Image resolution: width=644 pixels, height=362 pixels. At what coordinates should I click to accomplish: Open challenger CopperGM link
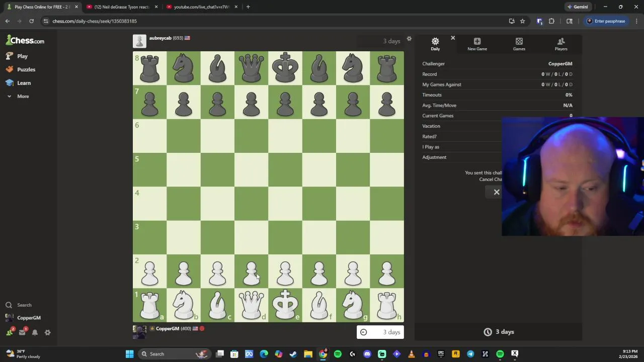click(560, 64)
